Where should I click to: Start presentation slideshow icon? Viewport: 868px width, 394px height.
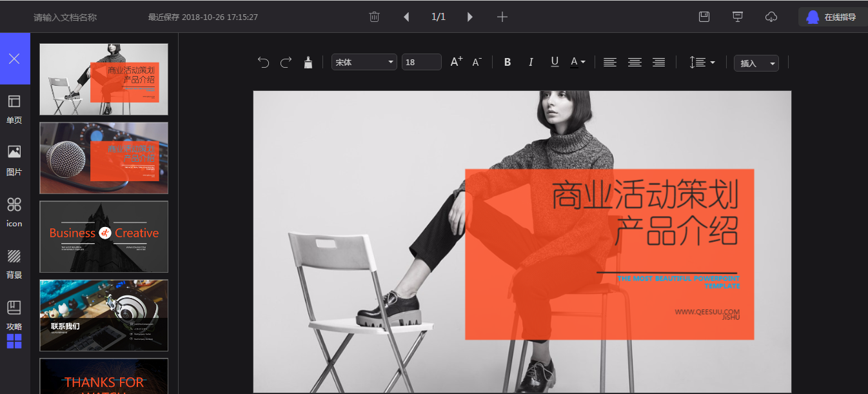(x=738, y=17)
